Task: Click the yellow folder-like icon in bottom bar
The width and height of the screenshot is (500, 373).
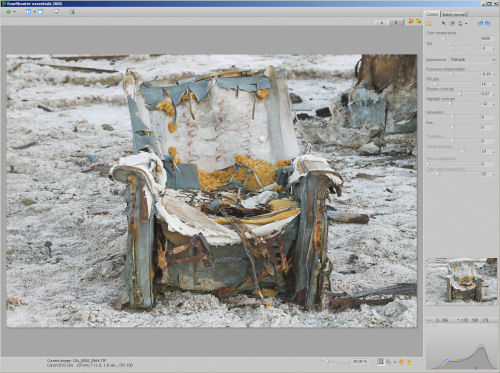Action: click(409, 362)
